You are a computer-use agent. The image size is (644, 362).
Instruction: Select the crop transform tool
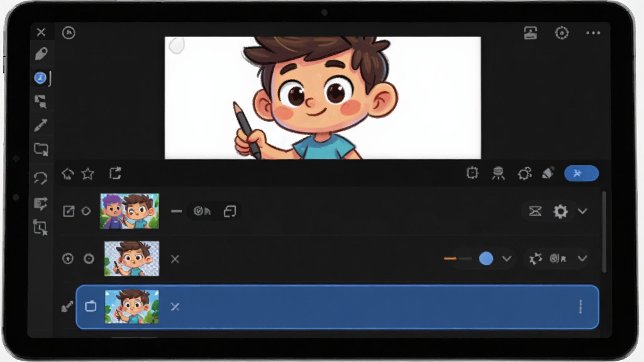[40, 227]
